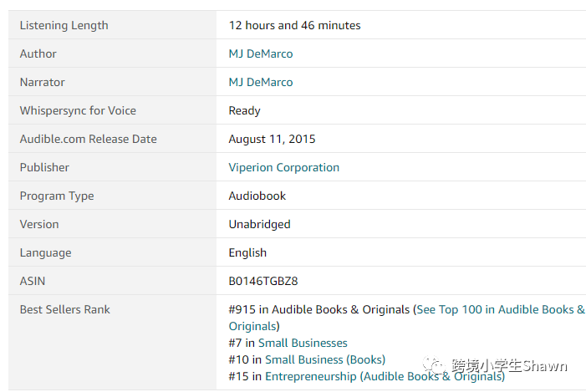Click the Audiobook program type value
This screenshot has height=392, width=586.
point(257,196)
